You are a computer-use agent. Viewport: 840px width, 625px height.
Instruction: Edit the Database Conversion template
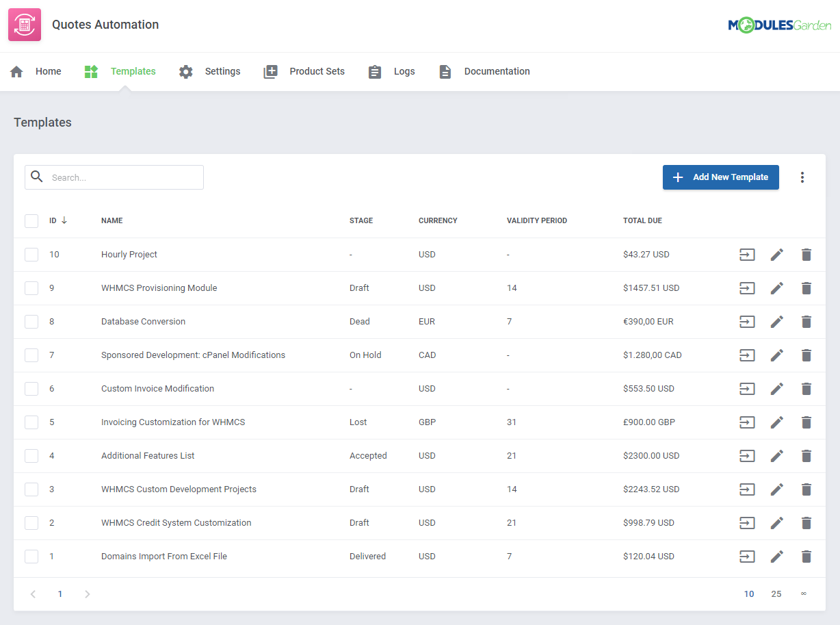(x=776, y=321)
